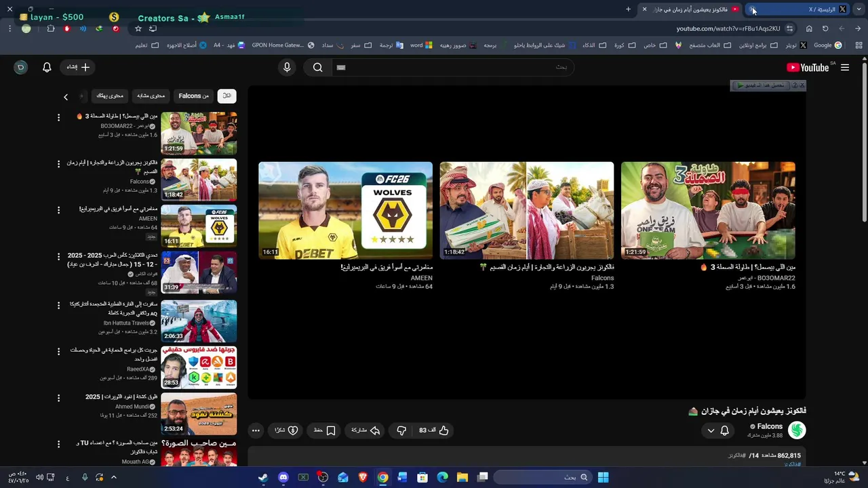
Task: Open Falcons channel name link
Action: 769,426
